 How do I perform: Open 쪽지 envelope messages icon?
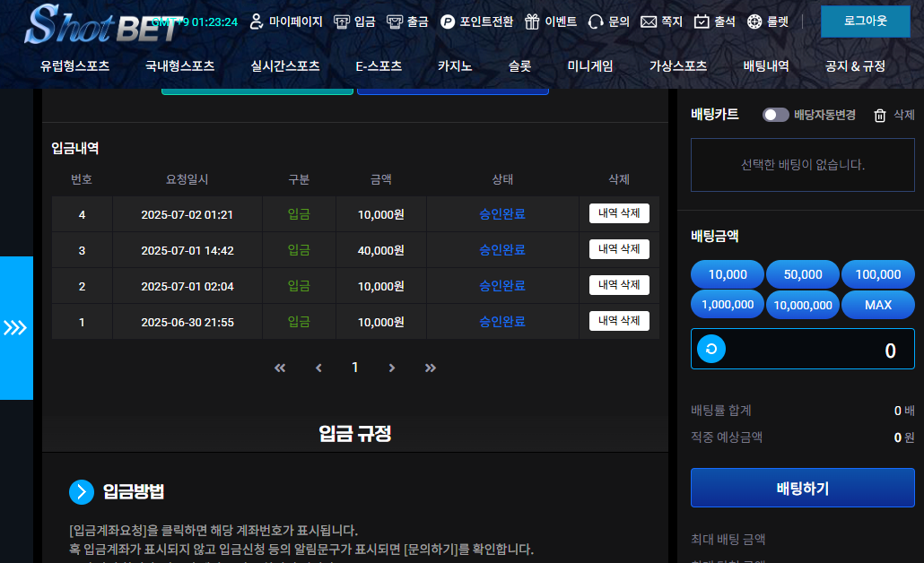point(649,22)
